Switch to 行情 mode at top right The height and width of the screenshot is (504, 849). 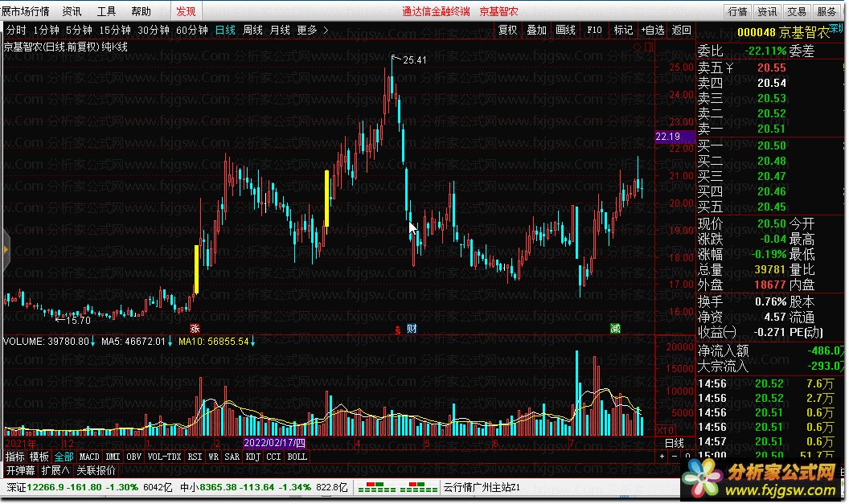[x=737, y=11]
